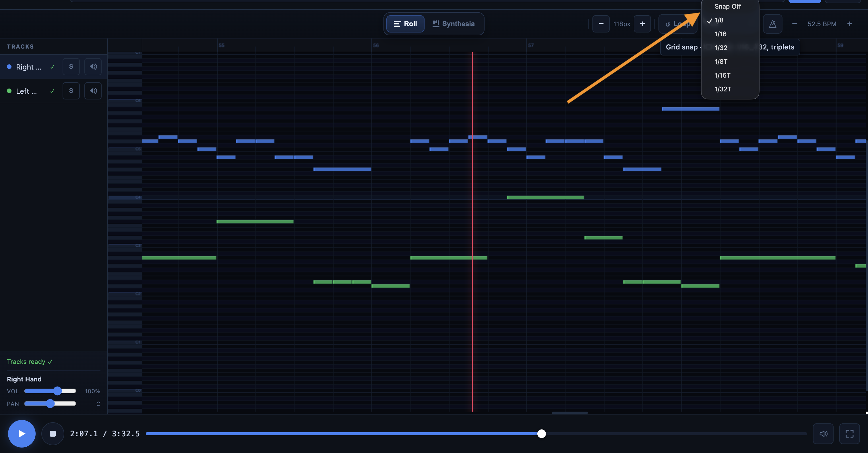
Task: Mute the Left Hand track speaker
Action: click(x=93, y=91)
